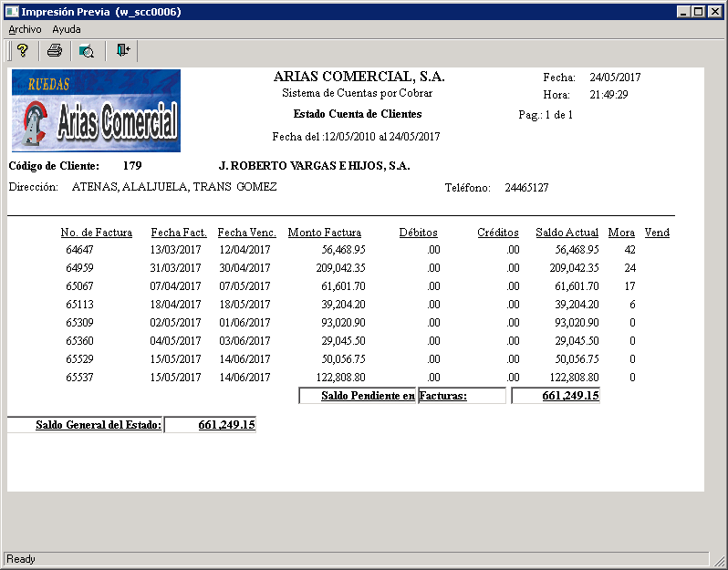Select invoice number 64647
Image resolution: width=728 pixels, height=570 pixels.
[x=79, y=250]
